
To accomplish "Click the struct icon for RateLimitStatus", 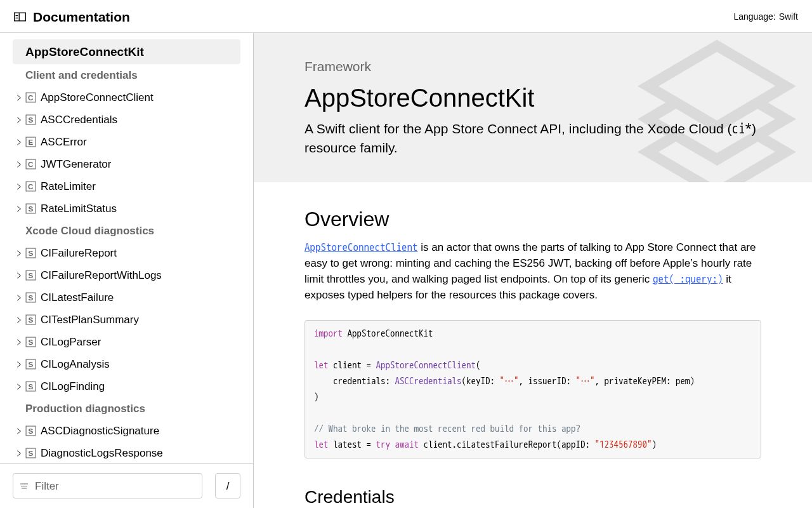I will (x=30, y=209).
